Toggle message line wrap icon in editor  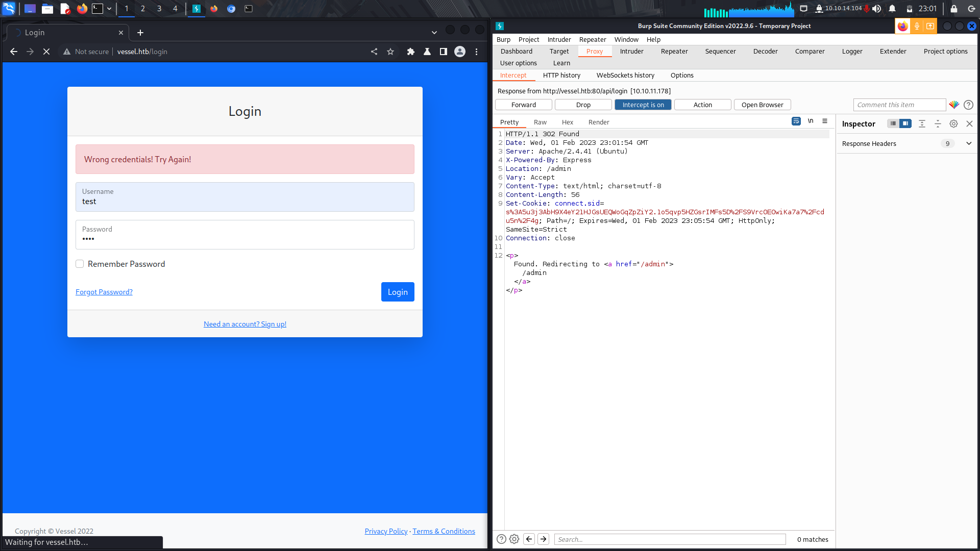pos(796,121)
